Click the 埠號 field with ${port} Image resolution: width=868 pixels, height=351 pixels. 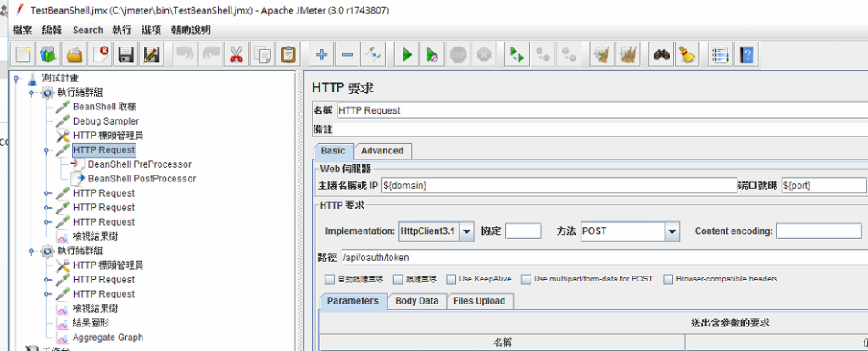pyautogui.click(x=824, y=186)
